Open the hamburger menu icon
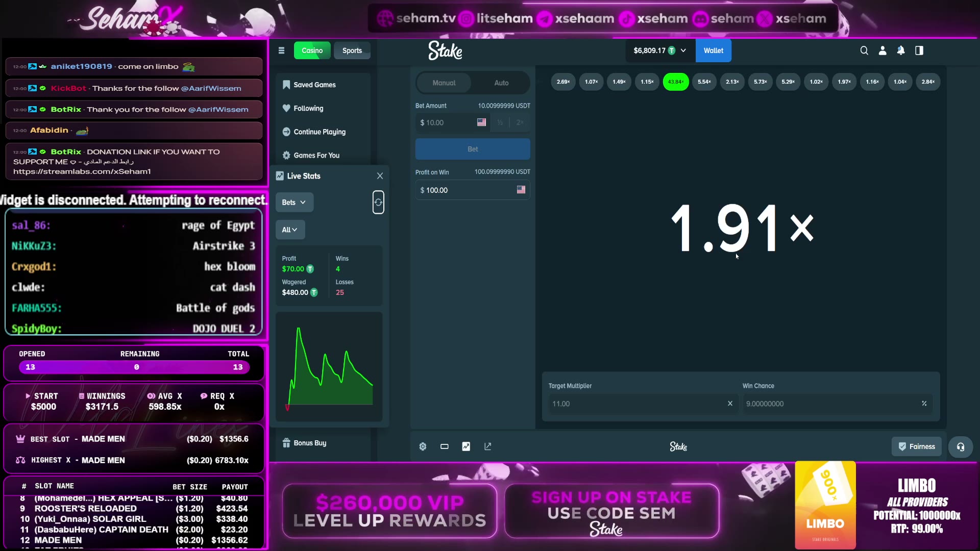 281,51
